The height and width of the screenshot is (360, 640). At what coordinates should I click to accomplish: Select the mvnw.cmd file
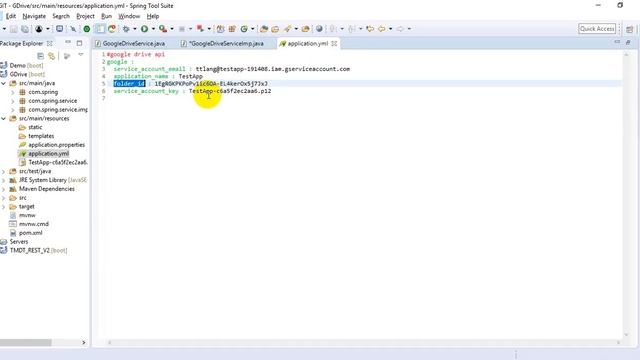[x=33, y=224]
